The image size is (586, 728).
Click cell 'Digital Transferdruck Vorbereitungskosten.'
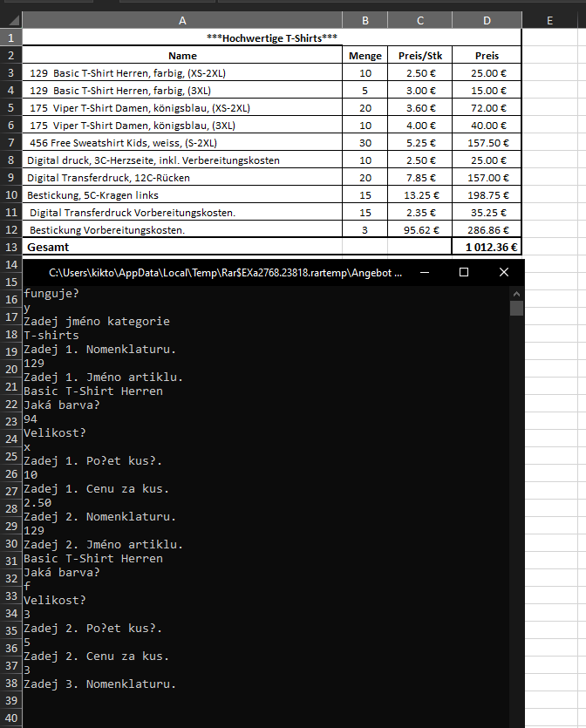(182, 212)
